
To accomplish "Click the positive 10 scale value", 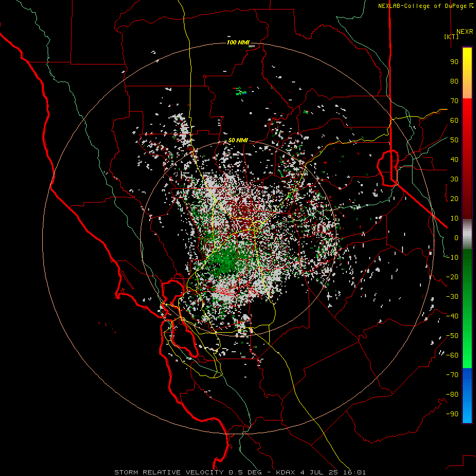I will click(454, 218).
